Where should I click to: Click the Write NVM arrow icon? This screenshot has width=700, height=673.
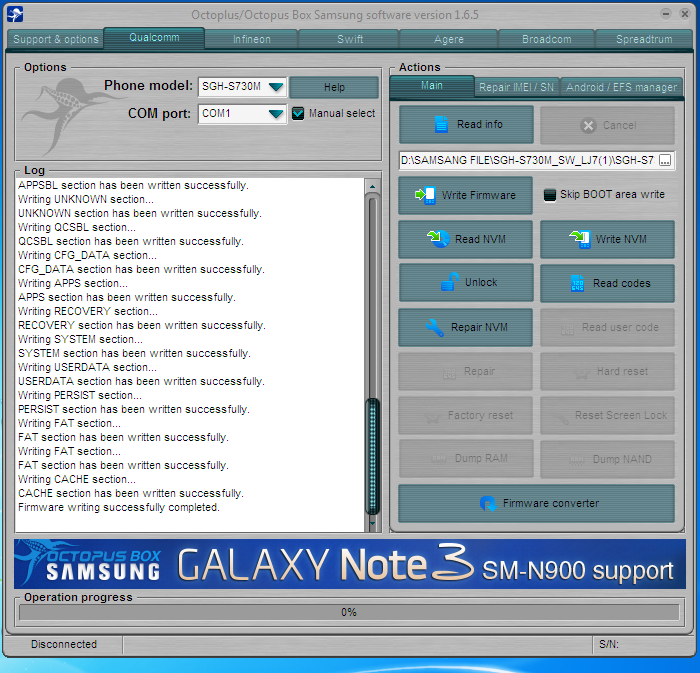(x=580, y=239)
